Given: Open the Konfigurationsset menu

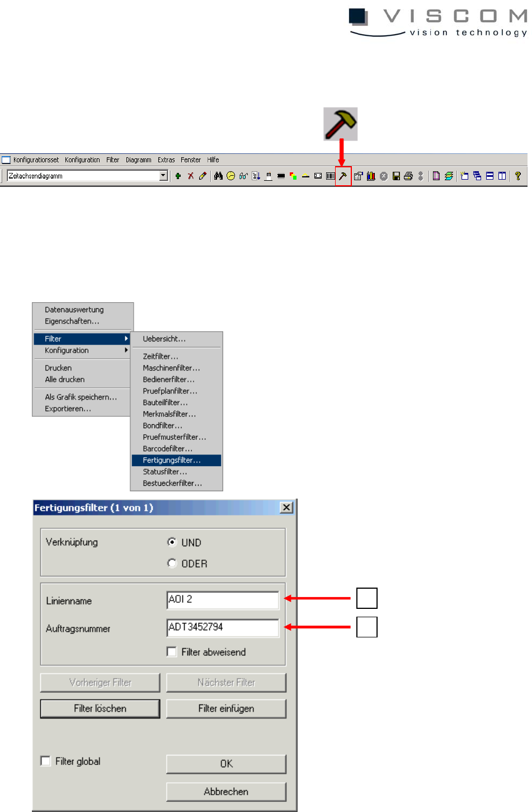Looking at the screenshot, I should click(x=36, y=160).
